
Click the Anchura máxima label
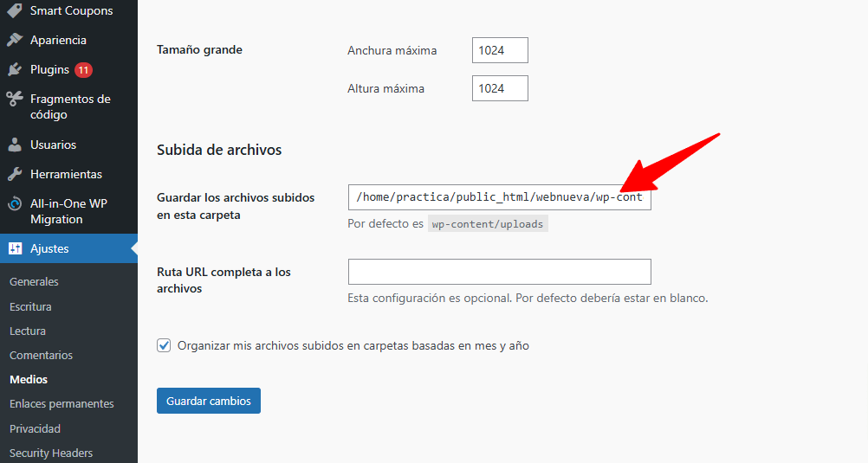click(392, 50)
